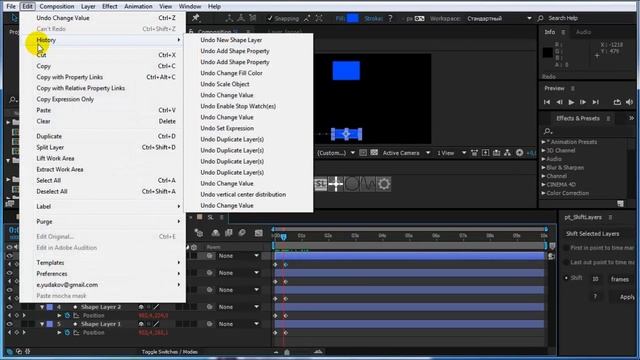Viewport: 640px width, 360px height.
Task: Hide Shape Layer 1 with eye icon
Action: click(x=9, y=324)
